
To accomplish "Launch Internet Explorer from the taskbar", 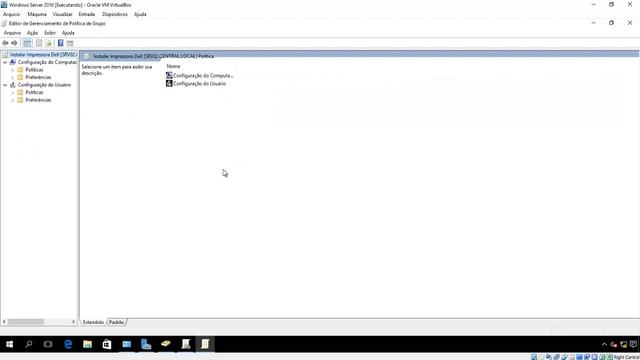I will 68,344.
